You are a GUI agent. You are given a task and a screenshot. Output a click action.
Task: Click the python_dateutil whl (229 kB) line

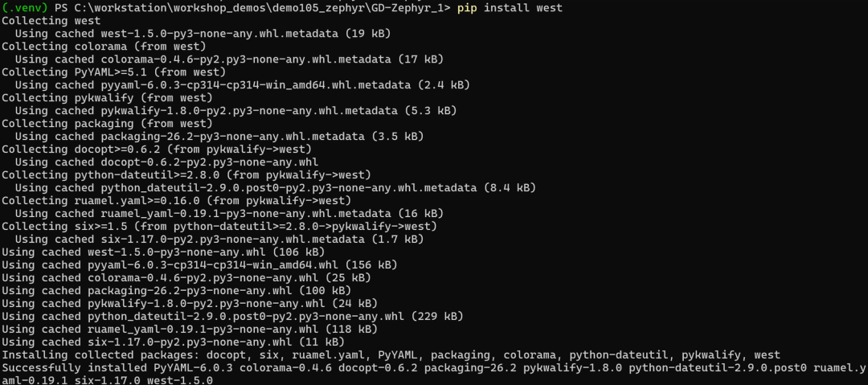click(x=232, y=317)
